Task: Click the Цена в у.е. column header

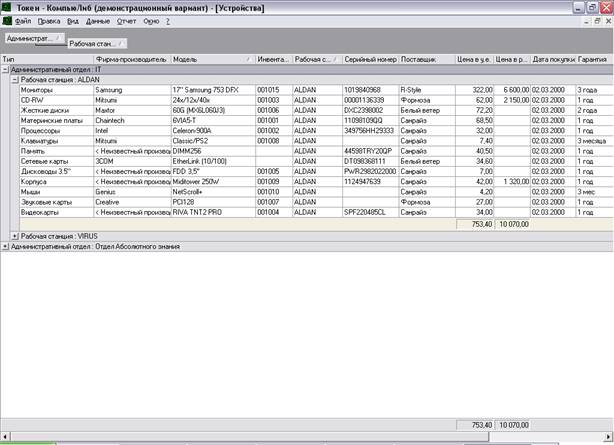Action: (x=475, y=59)
